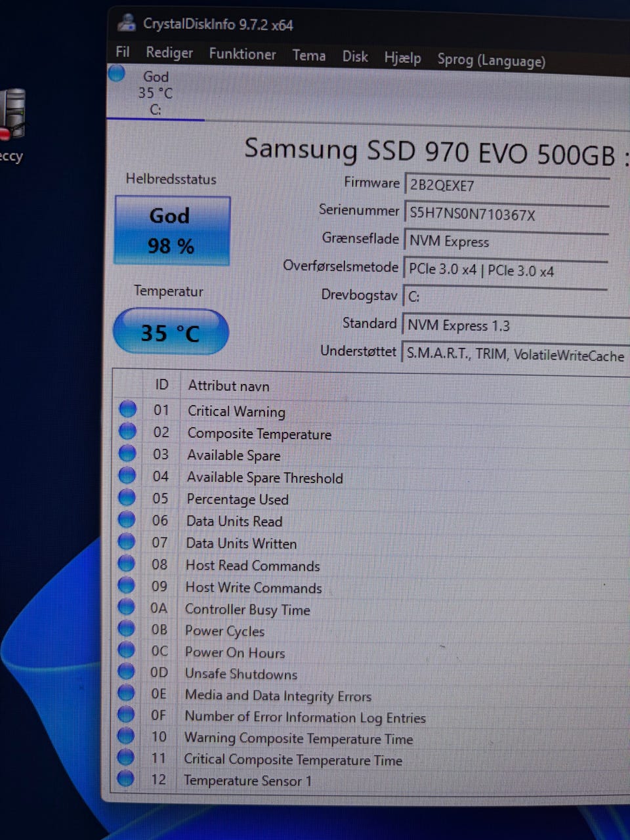Click the CrystalDiskInfo title bar app icon

pyautogui.click(x=127, y=22)
